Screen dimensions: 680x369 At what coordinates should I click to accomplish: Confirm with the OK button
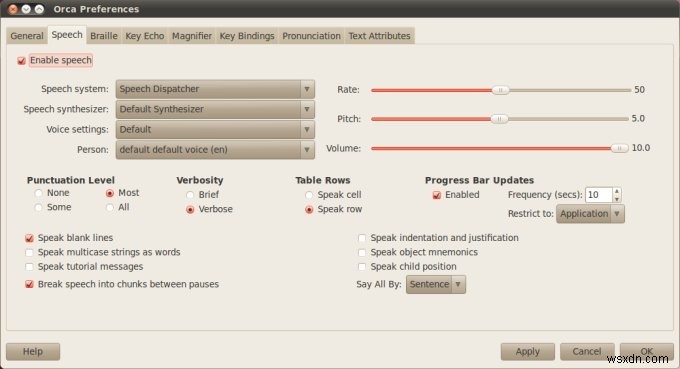click(647, 352)
